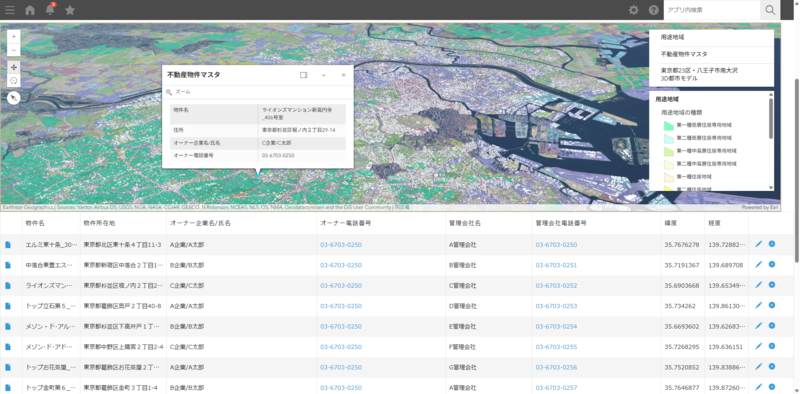Call management number 03-6703-0251
Viewport: 800px width, 394px height.
(556, 265)
